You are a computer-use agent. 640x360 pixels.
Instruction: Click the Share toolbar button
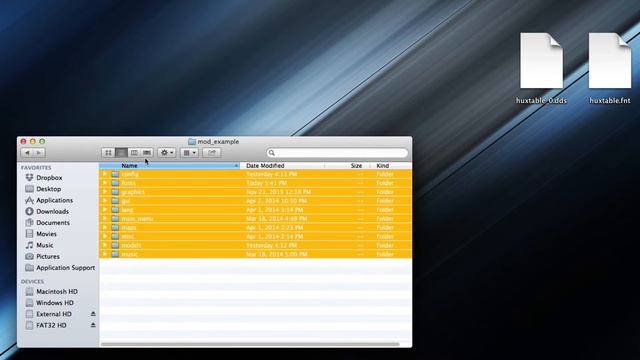click(x=211, y=153)
